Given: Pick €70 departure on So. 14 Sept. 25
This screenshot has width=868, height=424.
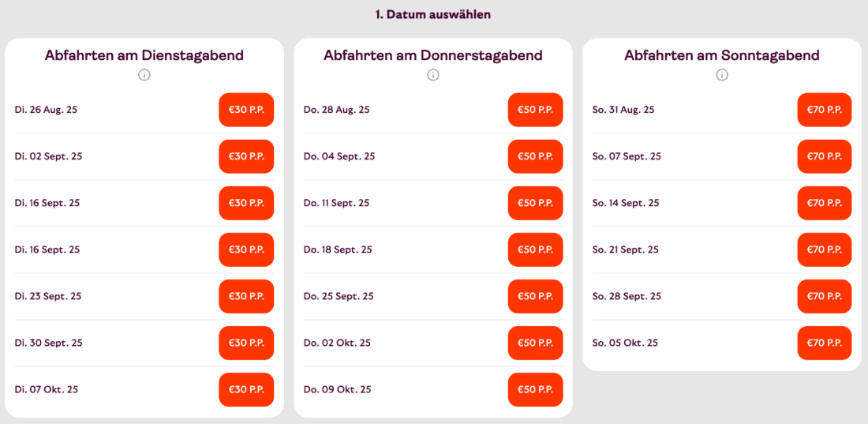Looking at the screenshot, I should 825,203.
